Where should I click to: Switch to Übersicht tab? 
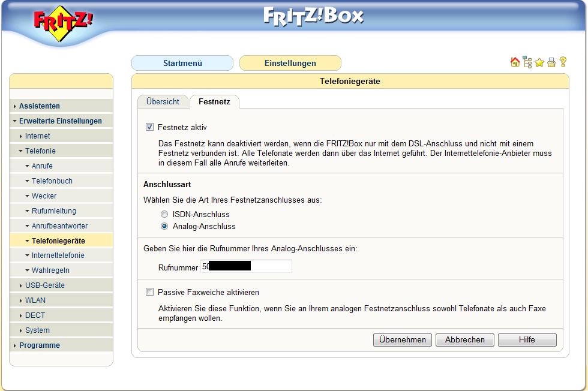pyautogui.click(x=163, y=101)
